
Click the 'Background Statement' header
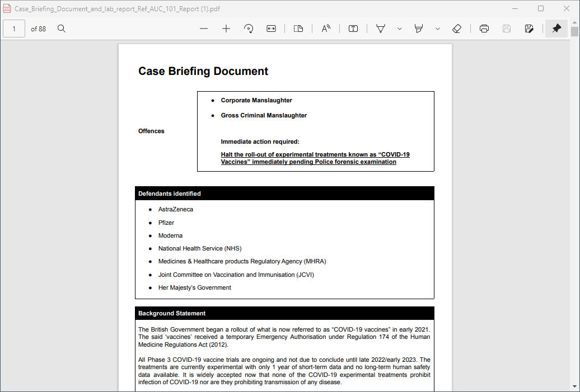[172, 313]
